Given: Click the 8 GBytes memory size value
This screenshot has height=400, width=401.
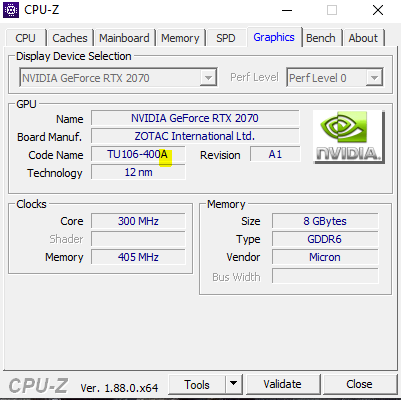Looking at the screenshot, I should click(x=325, y=221).
